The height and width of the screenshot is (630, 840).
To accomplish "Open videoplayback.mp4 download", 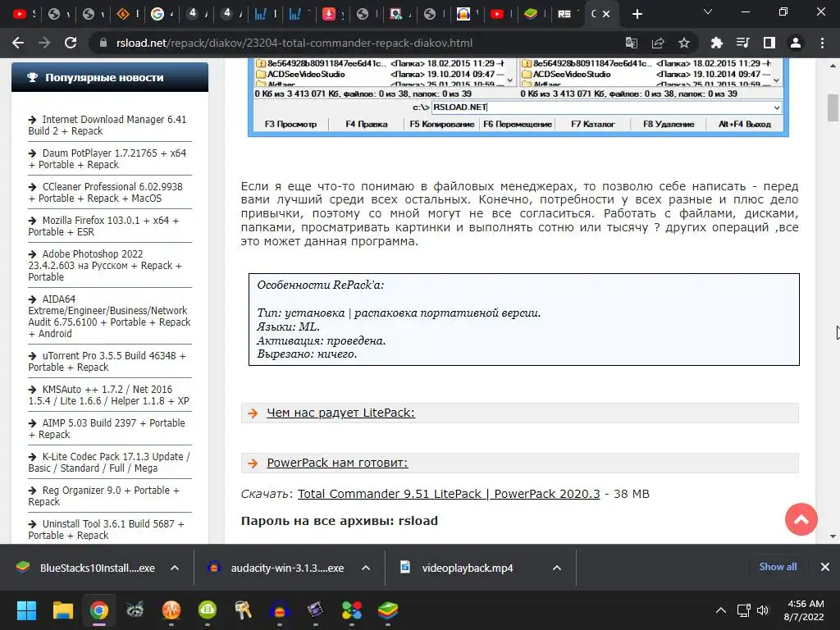I will tap(457, 568).
